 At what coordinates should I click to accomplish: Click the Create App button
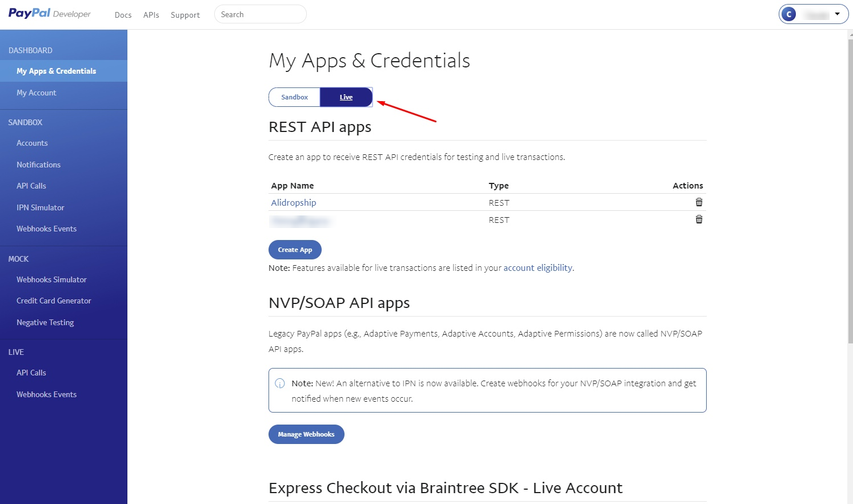(295, 250)
